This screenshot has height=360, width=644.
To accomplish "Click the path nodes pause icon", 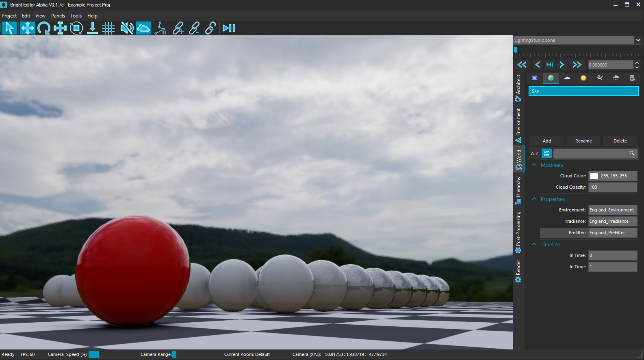I will tap(160, 28).
